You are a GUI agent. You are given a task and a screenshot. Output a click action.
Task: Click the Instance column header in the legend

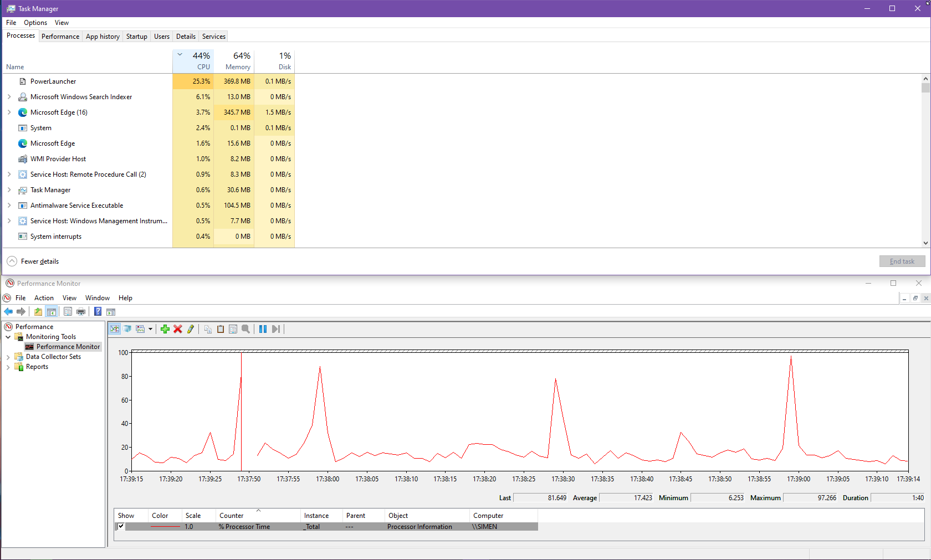coord(320,516)
